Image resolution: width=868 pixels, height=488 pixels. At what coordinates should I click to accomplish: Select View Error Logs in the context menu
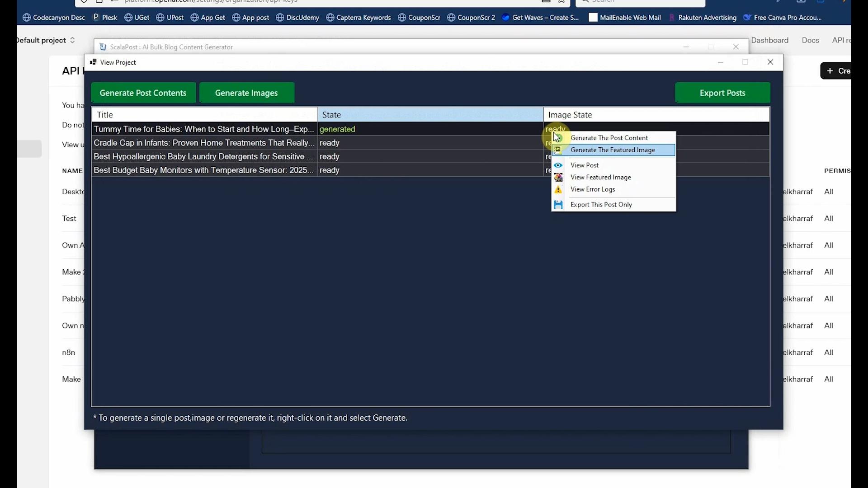[594, 189]
